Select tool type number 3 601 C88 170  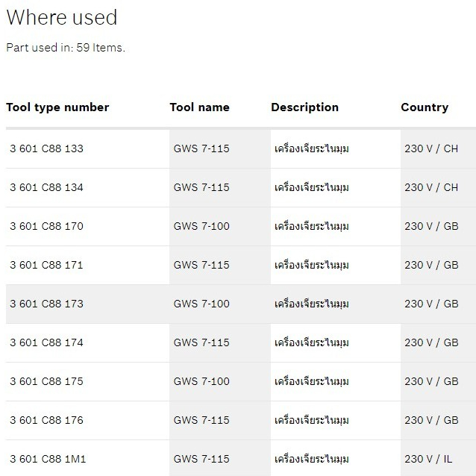click(x=46, y=226)
